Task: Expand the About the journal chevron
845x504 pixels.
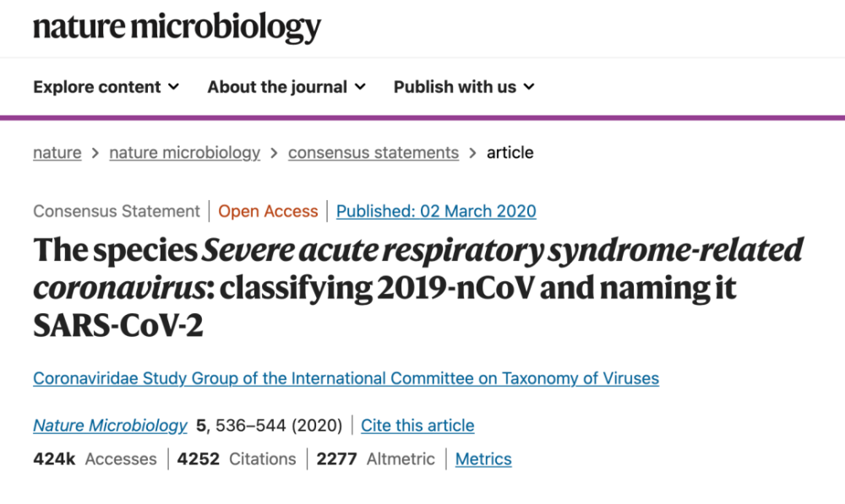Action: pos(361,87)
